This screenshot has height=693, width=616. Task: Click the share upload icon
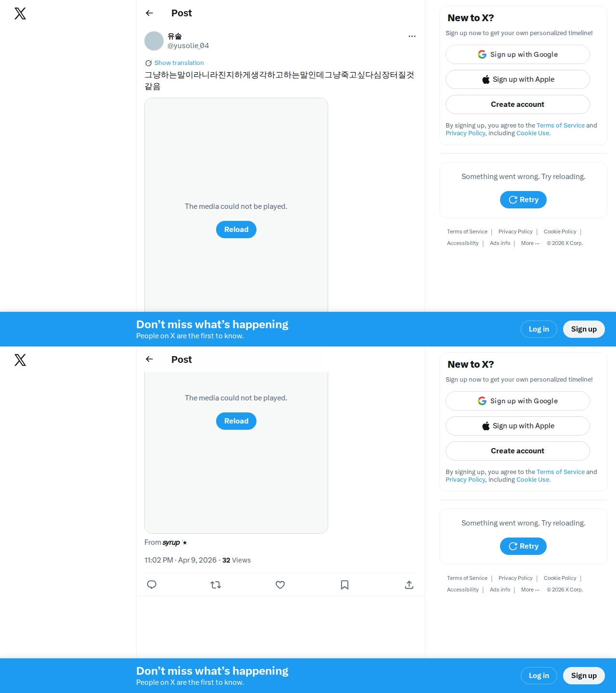point(409,585)
